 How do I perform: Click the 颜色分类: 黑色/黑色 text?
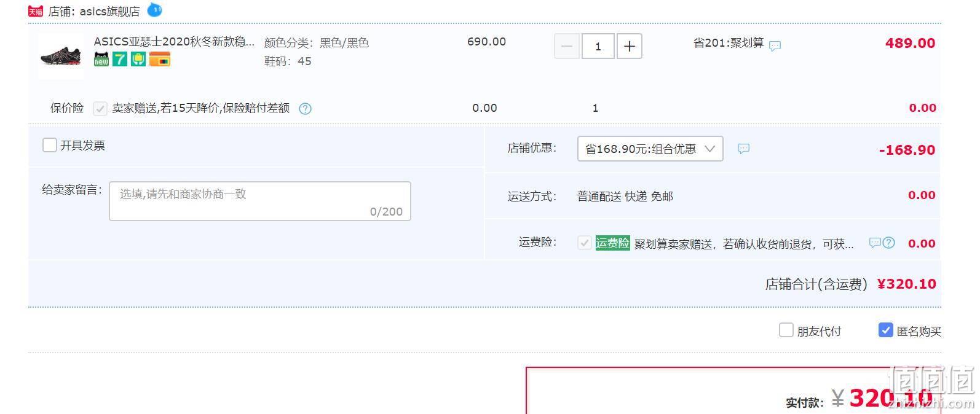coord(317,43)
